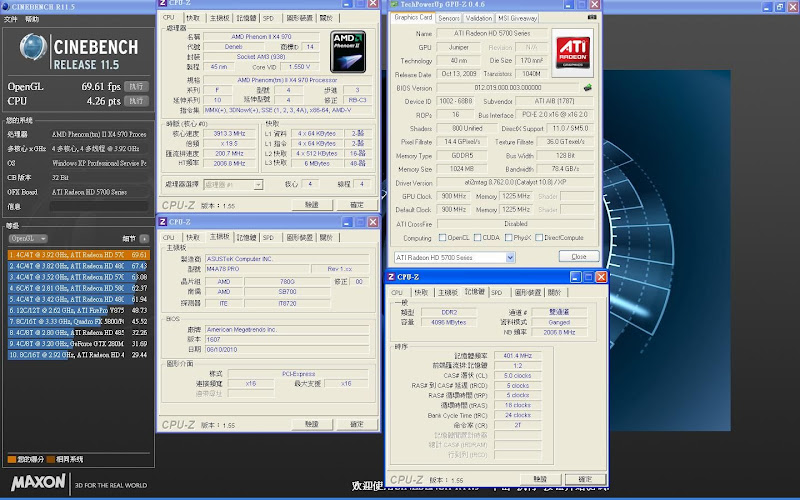Image resolution: width=800 pixels, height=500 pixels.
Task: Select the SPD tab in the CPU-Z memory window
Action: 496,292
